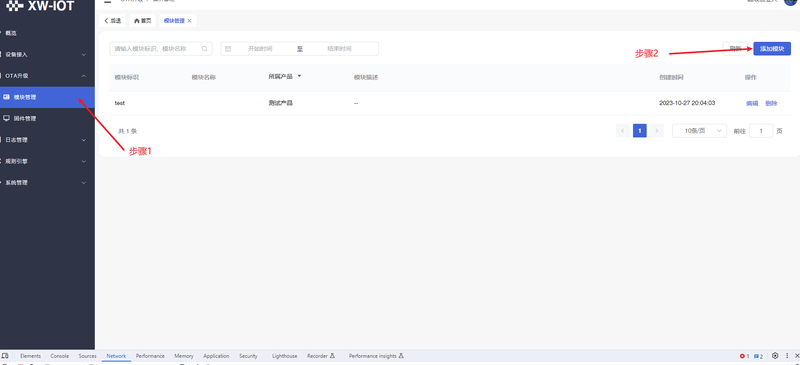The height and width of the screenshot is (365, 800).
Task: Expand the 规则引擎 sidebar menu
Action: coord(47,161)
